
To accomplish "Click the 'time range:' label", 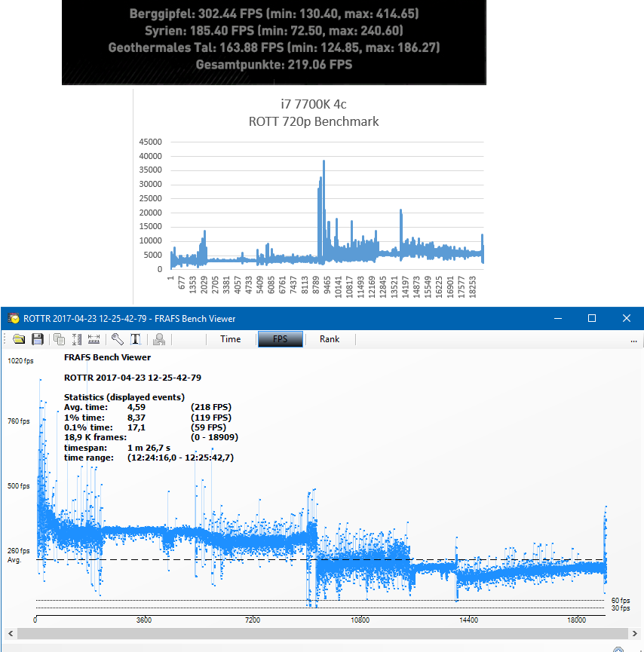I will [x=89, y=458].
